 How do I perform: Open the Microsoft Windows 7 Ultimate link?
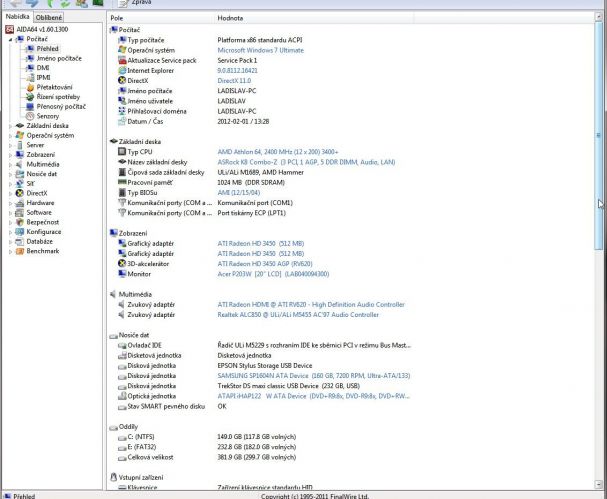(x=261, y=50)
